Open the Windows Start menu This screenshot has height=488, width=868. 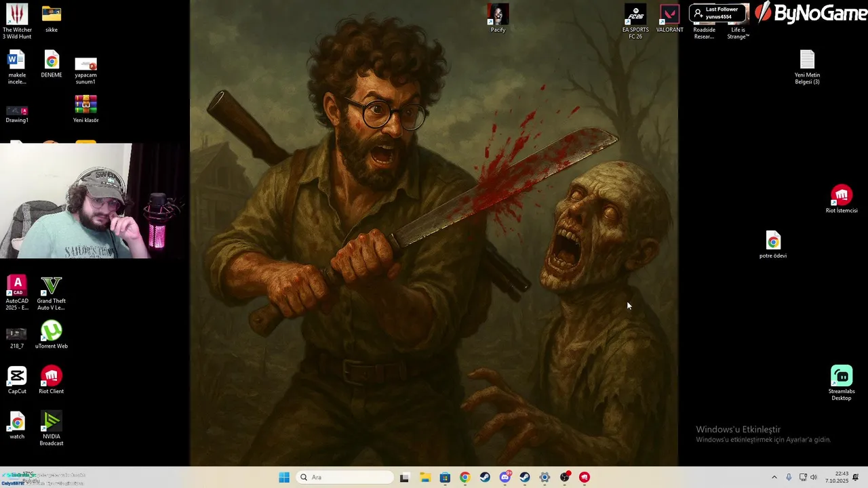[x=284, y=477]
